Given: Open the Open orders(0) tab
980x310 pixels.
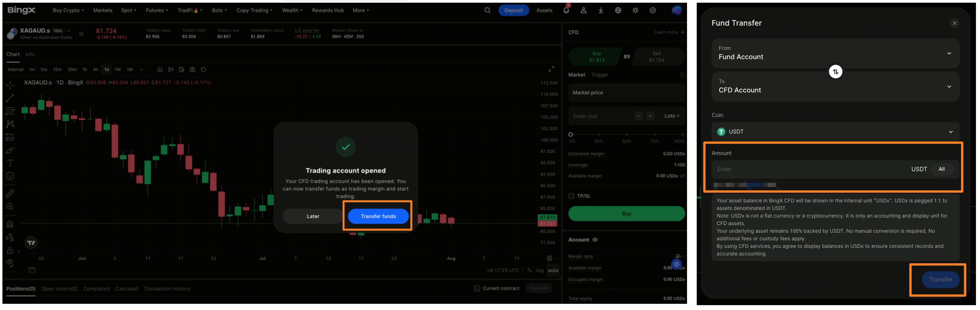Looking at the screenshot, I should tap(59, 289).
